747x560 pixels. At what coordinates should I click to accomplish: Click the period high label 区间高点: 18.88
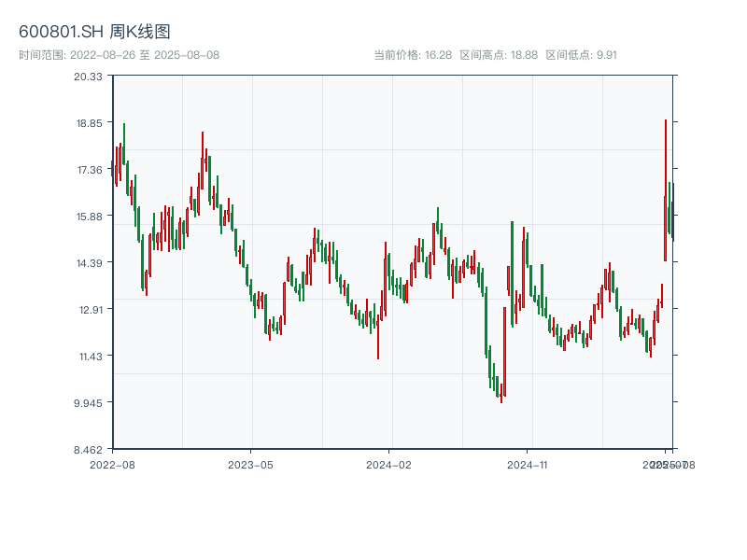[x=499, y=55]
